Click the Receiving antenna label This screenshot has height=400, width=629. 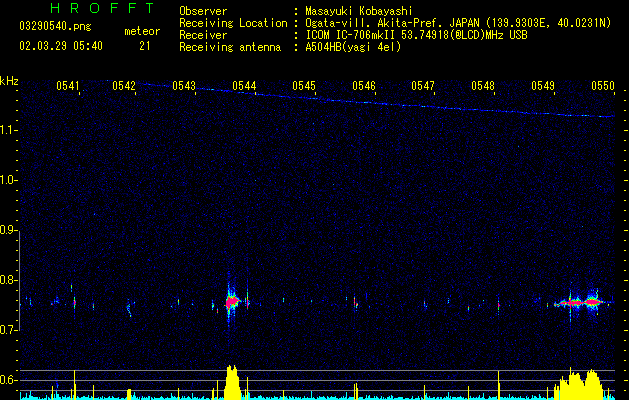coord(230,47)
